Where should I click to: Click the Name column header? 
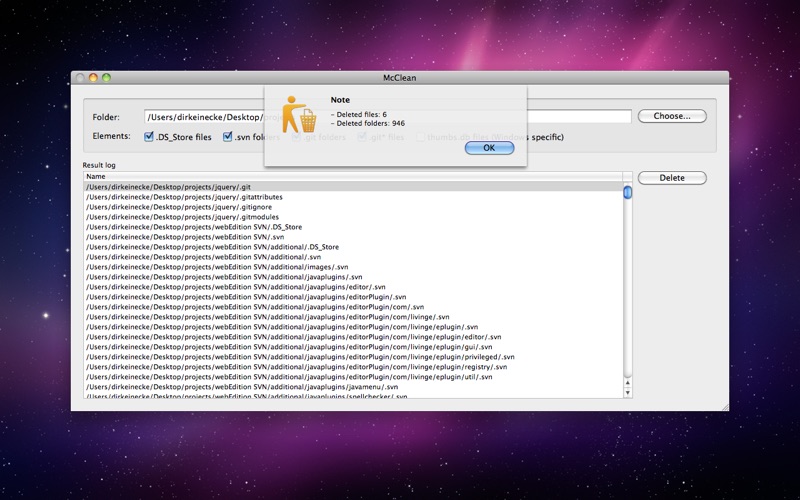[x=353, y=177]
